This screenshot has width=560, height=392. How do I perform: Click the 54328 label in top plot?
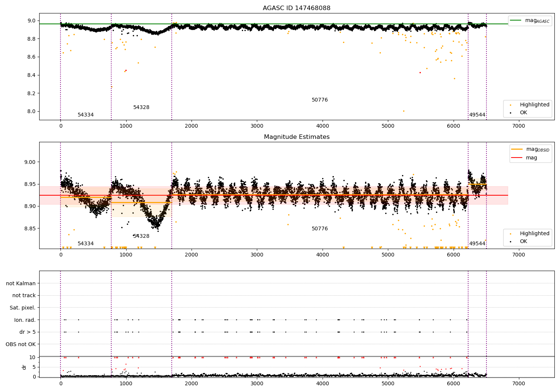(x=141, y=108)
